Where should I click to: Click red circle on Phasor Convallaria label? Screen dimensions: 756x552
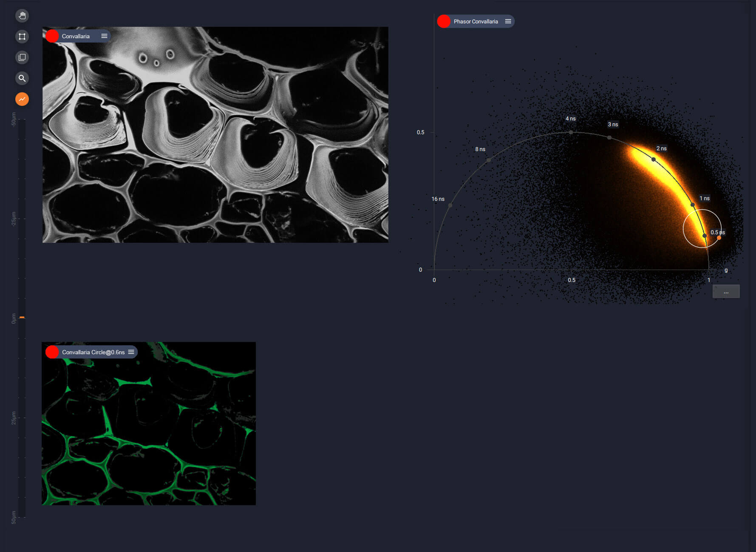(444, 21)
